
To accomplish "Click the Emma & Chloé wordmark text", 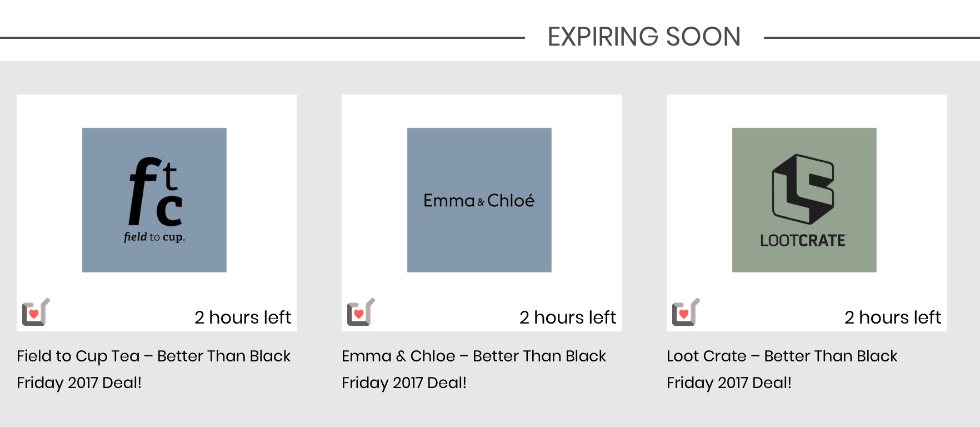I will coord(479,200).
